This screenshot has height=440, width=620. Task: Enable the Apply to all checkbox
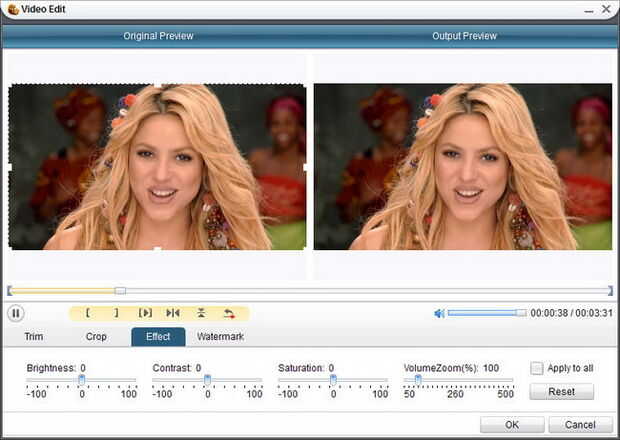(537, 368)
